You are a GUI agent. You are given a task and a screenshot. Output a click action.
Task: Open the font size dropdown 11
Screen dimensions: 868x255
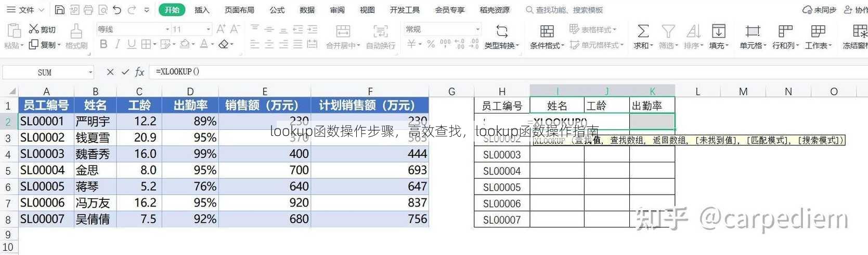[209, 29]
